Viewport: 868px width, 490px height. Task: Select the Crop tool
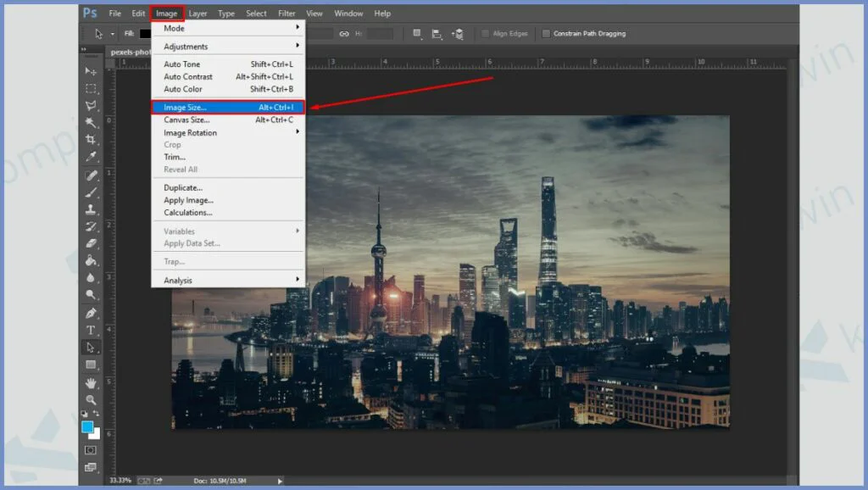(x=91, y=140)
